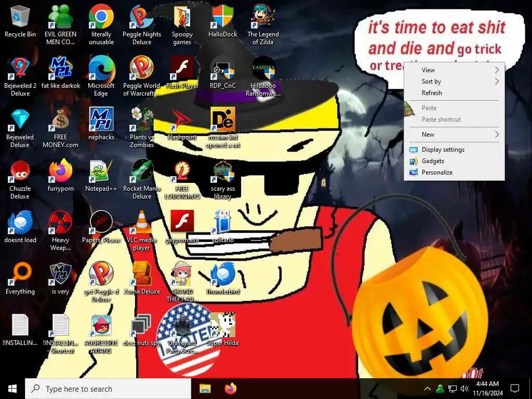532x399 pixels.
Task: Open the volume speaker tray icon
Action: 464,389
